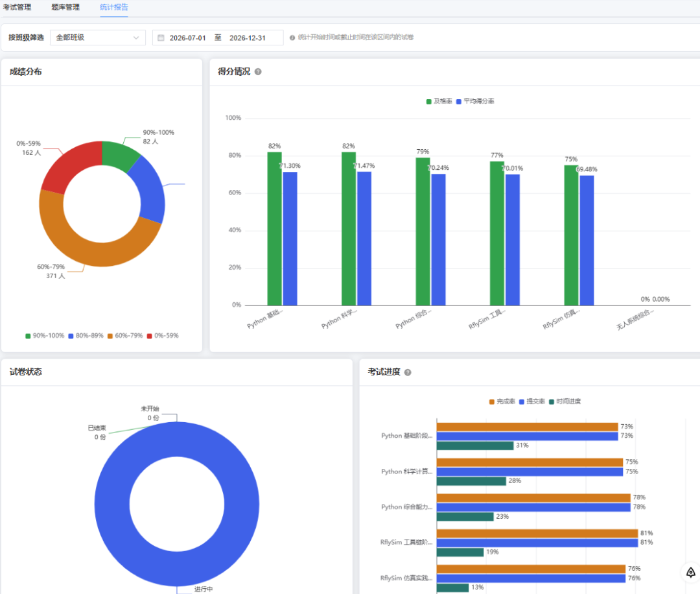Click the info icon before filter hint
The width and height of the screenshot is (700, 594).
click(x=292, y=38)
